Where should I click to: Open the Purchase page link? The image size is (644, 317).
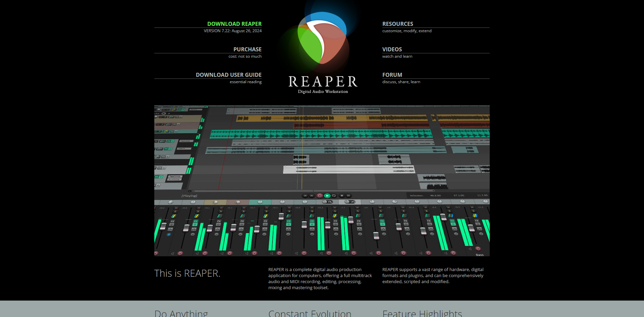tap(247, 49)
